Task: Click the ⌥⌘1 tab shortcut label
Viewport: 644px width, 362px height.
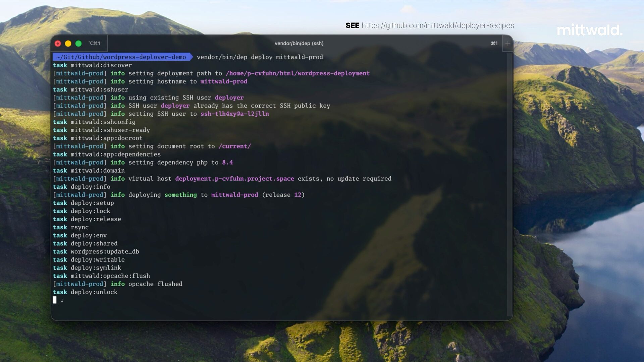Action: click(94, 44)
